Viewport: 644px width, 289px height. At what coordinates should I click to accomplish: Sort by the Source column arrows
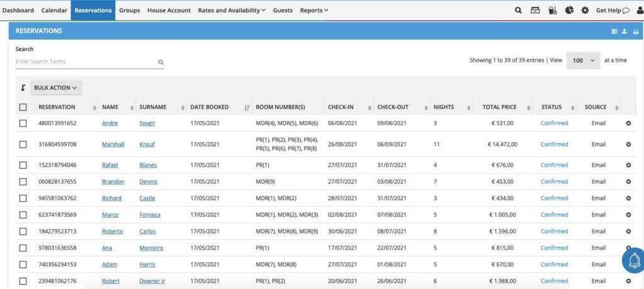click(616, 108)
